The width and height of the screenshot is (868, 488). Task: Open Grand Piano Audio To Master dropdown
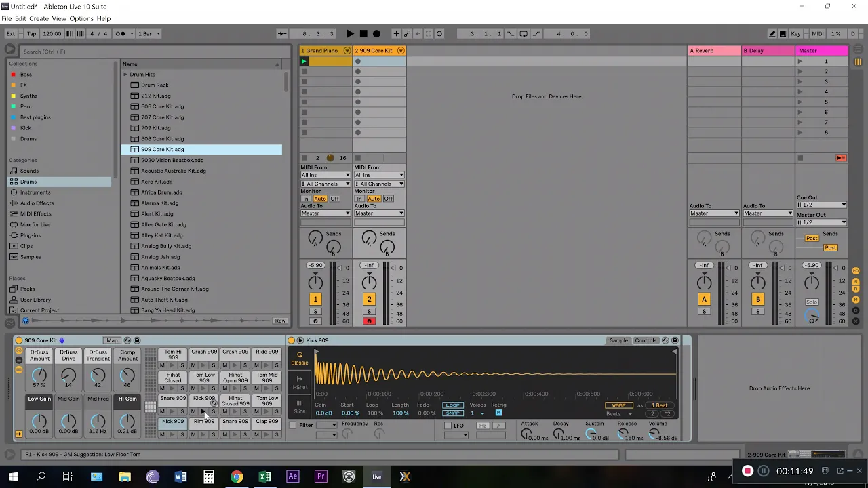click(325, 213)
